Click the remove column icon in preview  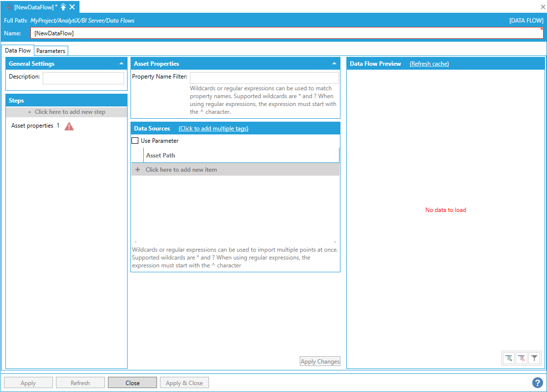click(x=521, y=359)
